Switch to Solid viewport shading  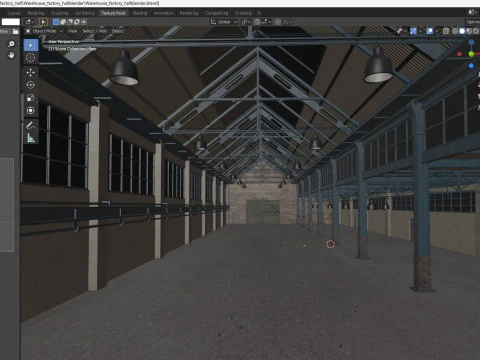point(462,31)
